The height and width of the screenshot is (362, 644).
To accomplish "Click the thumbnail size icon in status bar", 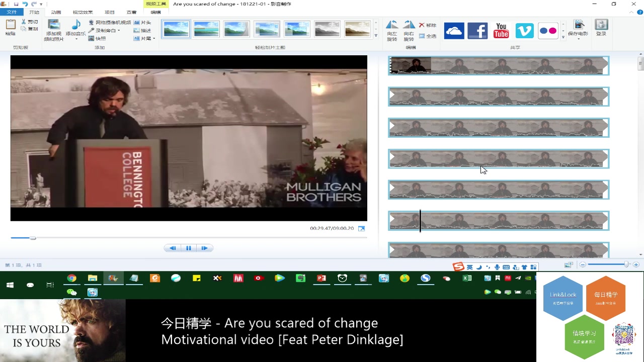I will point(569,264).
